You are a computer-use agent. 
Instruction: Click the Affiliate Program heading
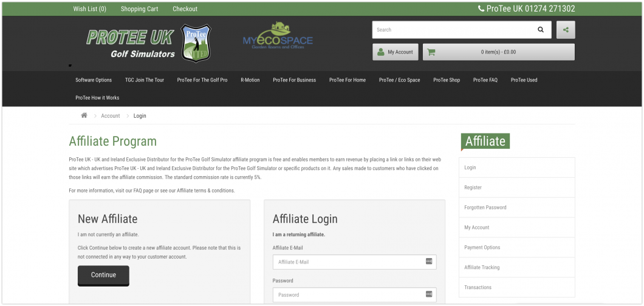(x=113, y=141)
